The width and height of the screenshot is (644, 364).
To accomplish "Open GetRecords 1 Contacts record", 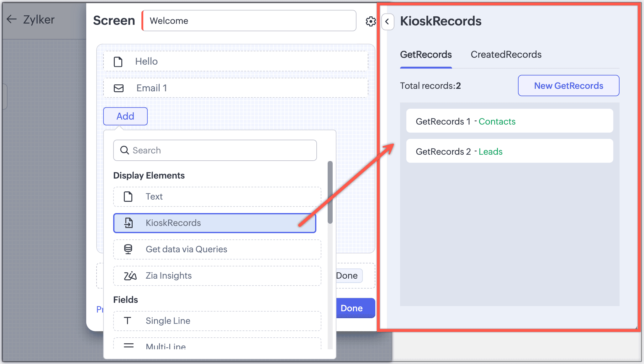I will click(509, 121).
